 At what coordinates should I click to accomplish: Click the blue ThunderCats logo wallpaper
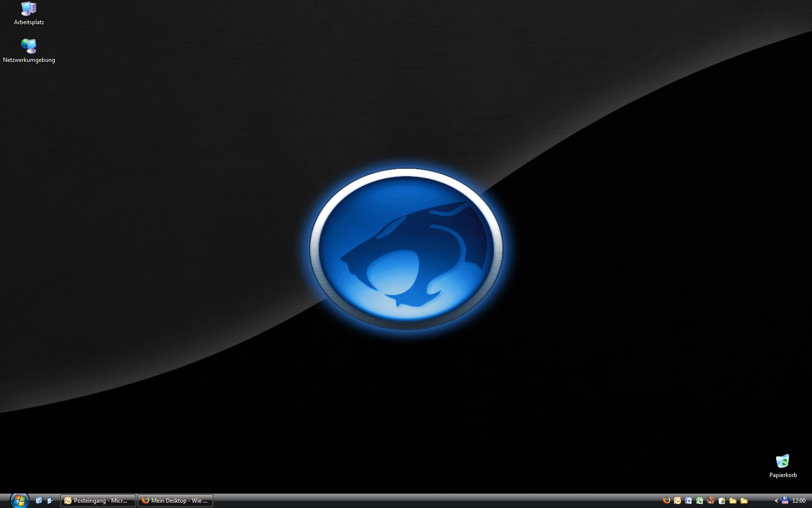tap(406, 249)
